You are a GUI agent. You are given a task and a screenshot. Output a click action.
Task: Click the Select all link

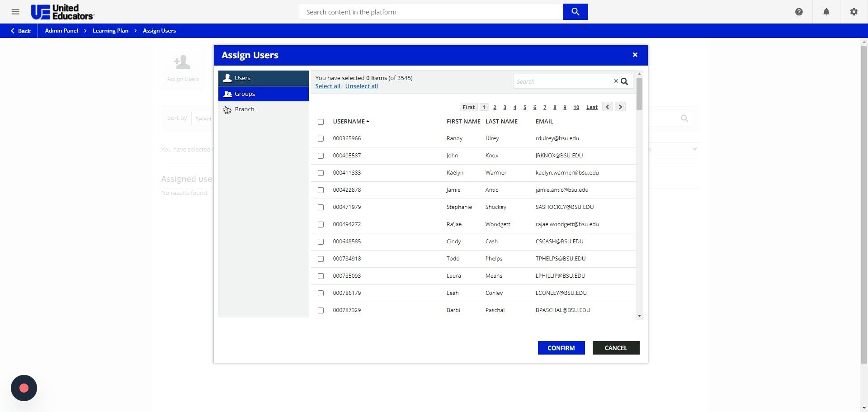tap(327, 86)
